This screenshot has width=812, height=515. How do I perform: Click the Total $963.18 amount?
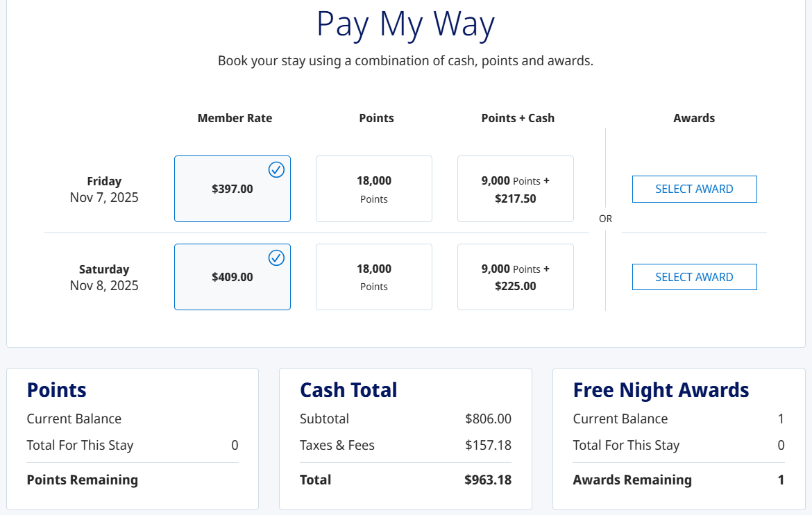tap(488, 480)
